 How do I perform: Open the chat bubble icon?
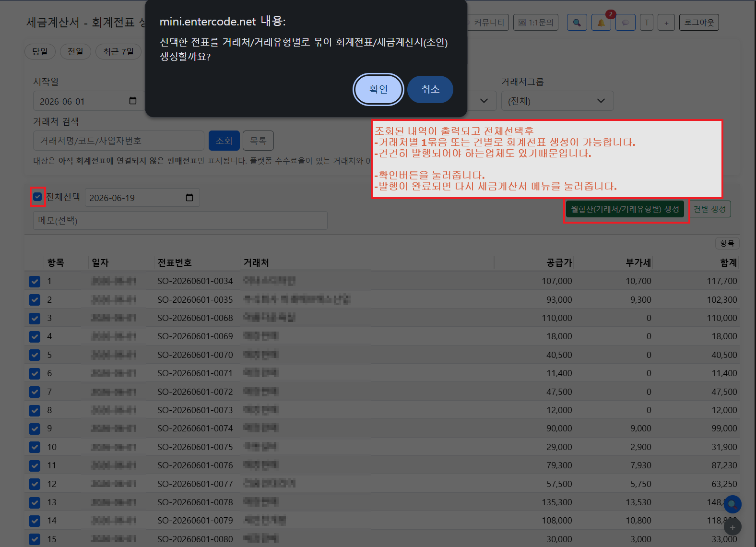point(626,23)
